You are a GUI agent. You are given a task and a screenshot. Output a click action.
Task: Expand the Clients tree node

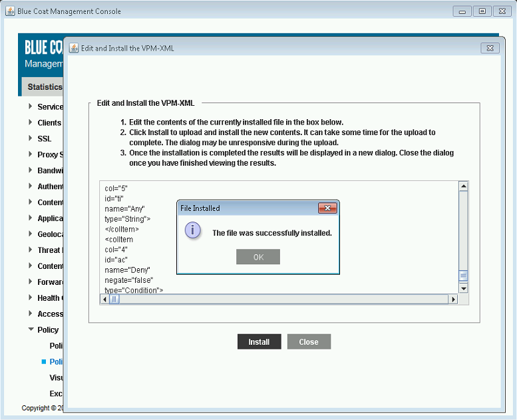pyautogui.click(x=31, y=122)
